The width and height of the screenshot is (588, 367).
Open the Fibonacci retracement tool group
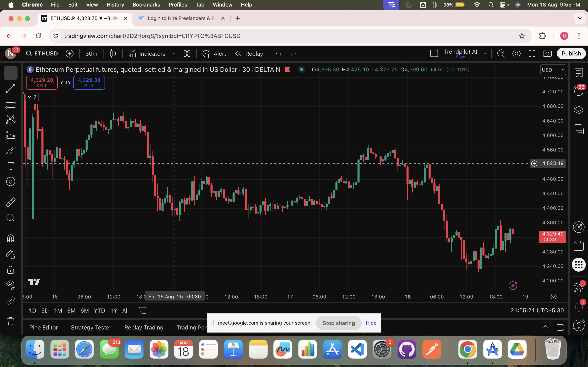click(10, 104)
